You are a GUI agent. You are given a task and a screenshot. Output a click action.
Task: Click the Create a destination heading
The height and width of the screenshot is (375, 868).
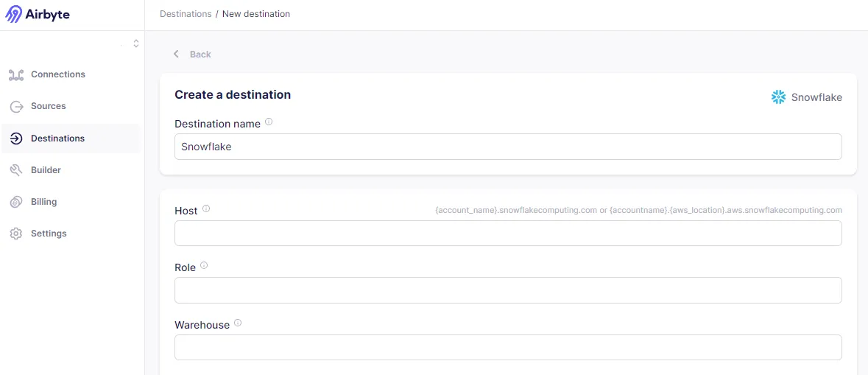[233, 95]
